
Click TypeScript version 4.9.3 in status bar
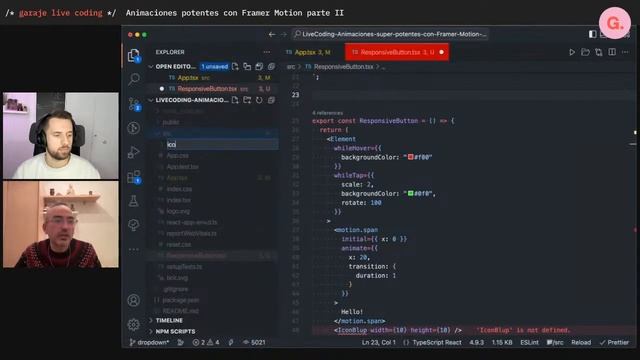click(476, 342)
